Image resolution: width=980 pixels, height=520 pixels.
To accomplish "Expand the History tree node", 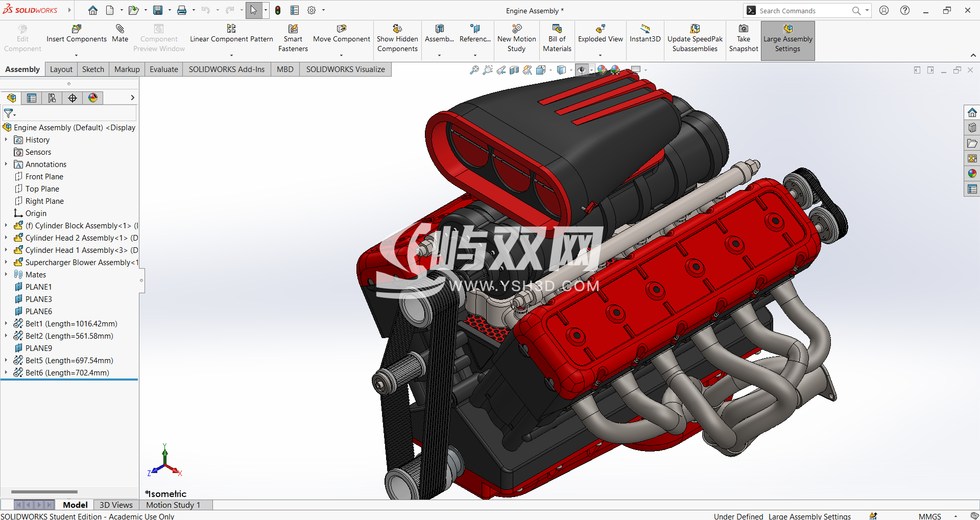I will 6,139.
